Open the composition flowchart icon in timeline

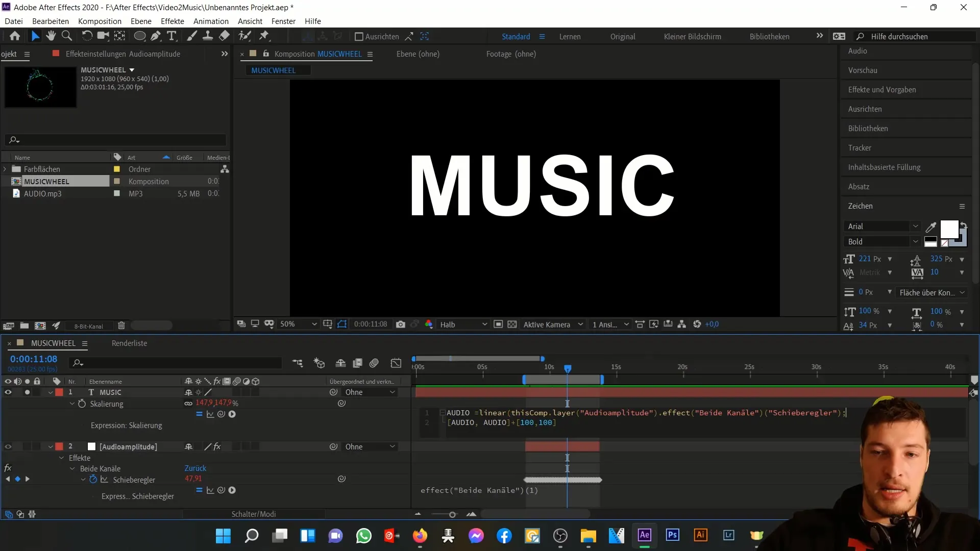pos(298,363)
